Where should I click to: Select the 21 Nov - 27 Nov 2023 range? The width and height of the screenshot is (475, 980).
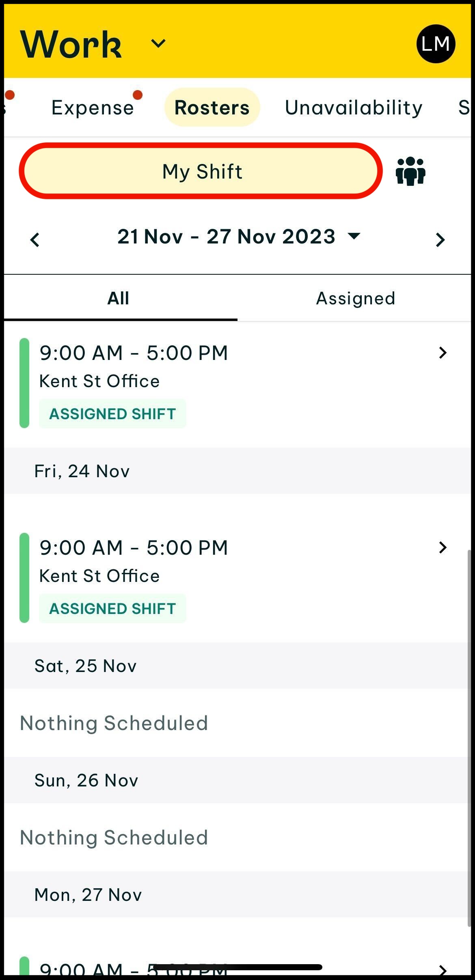[x=226, y=237]
